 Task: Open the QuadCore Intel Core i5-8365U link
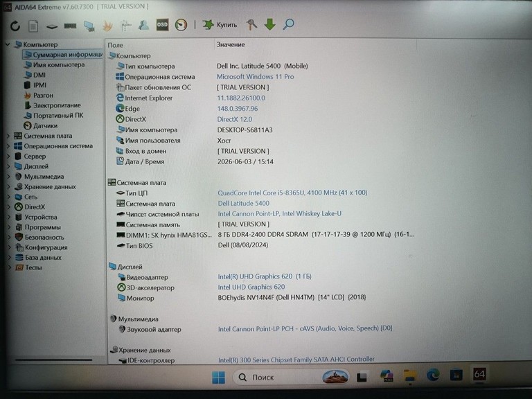(292, 193)
